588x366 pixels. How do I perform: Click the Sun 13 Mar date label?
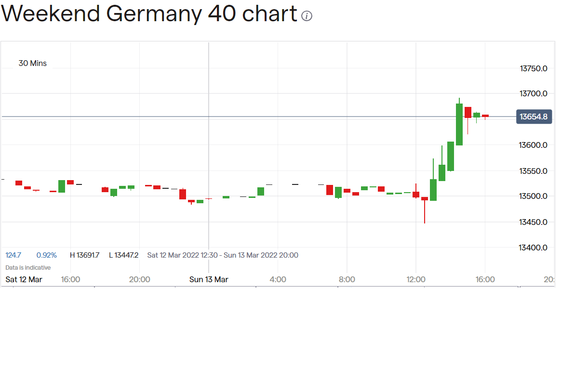click(209, 279)
